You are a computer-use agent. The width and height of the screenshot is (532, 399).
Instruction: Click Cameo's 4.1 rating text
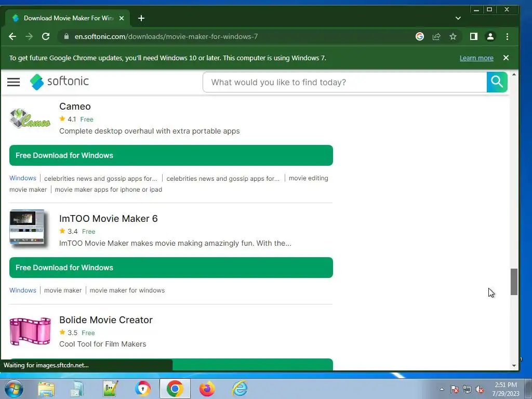point(72,119)
